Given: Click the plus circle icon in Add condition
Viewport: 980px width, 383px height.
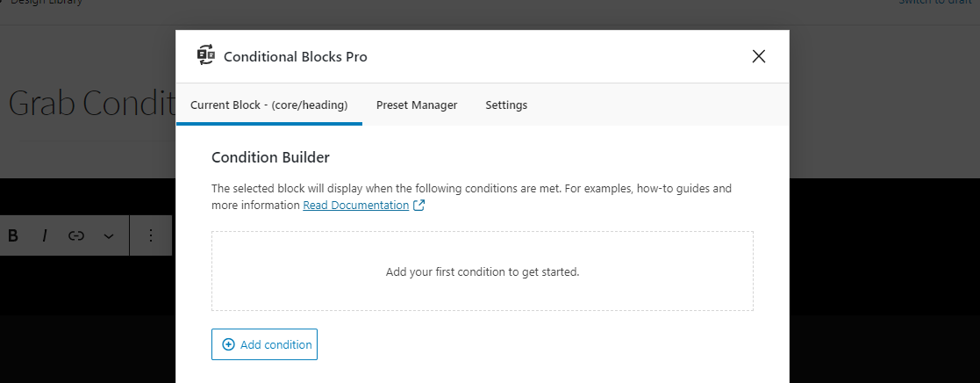Looking at the screenshot, I should pyautogui.click(x=229, y=345).
